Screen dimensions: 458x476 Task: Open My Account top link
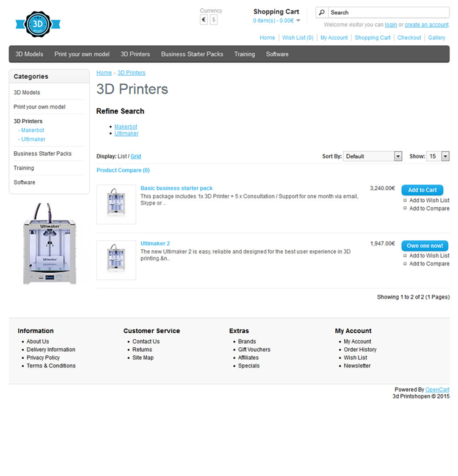(x=334, y=38)
